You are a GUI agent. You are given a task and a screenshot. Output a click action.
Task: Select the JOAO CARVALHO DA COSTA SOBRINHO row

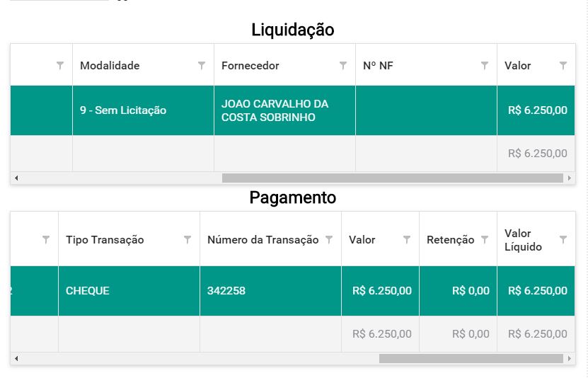[292, 110]
